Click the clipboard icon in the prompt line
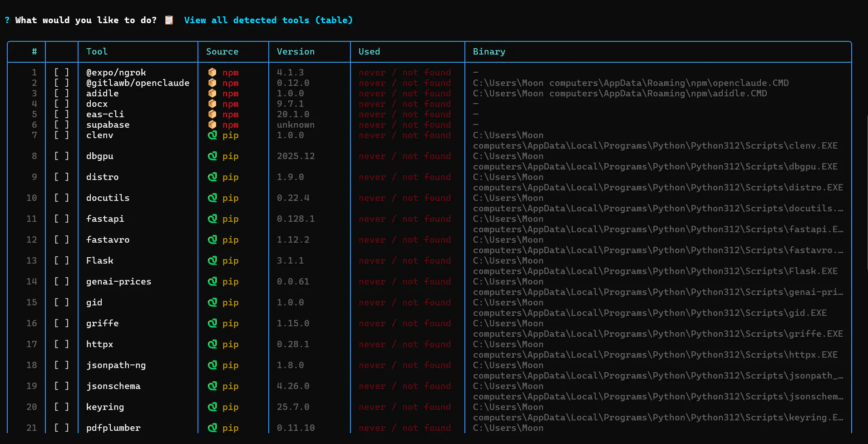 point(169,20)
